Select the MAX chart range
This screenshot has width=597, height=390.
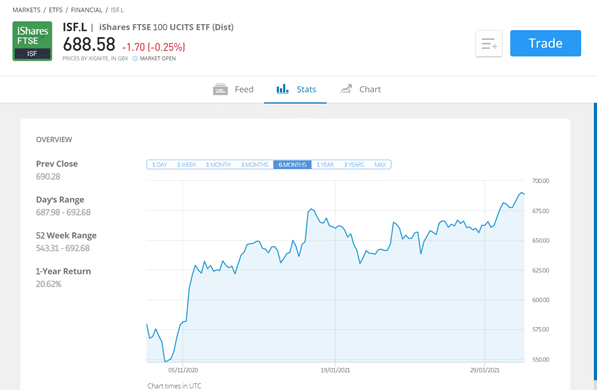click(380, 165)
